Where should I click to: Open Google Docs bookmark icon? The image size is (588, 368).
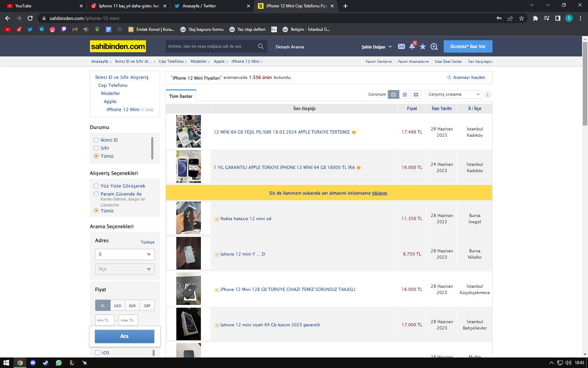click(x=108, y=29)
